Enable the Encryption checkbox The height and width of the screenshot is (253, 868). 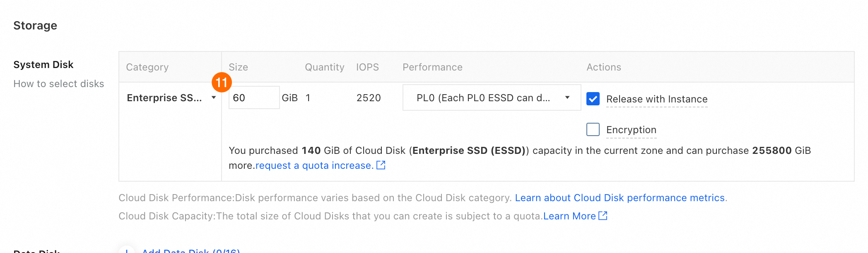tap(593, 129)
